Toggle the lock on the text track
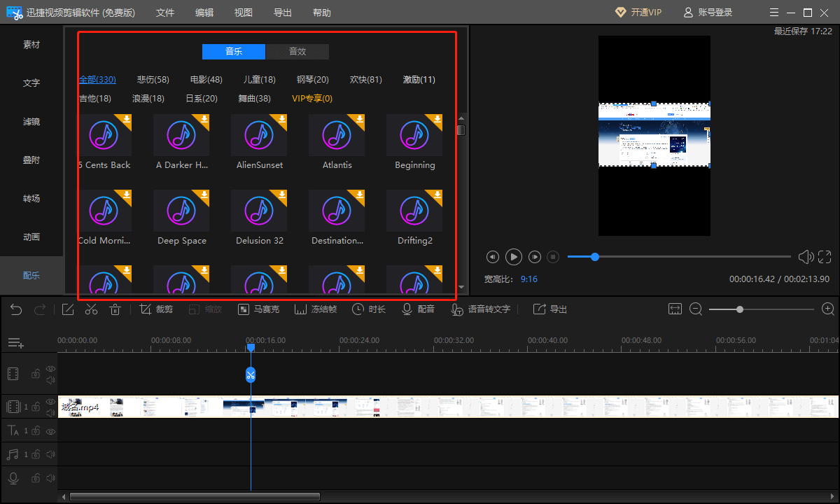 (35, 431)
